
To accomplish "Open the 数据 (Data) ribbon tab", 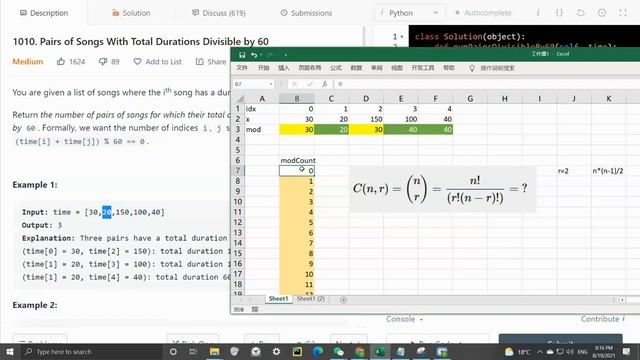I will coord(356,68).
